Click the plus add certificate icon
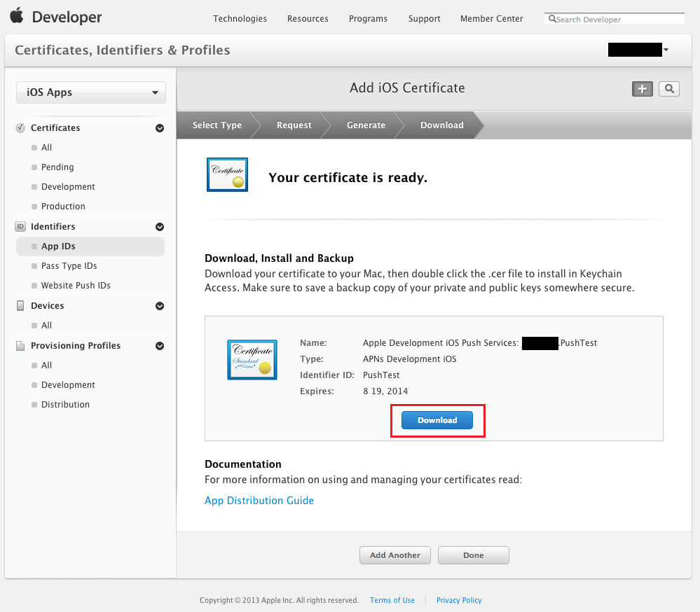 [x=643, y=89]
